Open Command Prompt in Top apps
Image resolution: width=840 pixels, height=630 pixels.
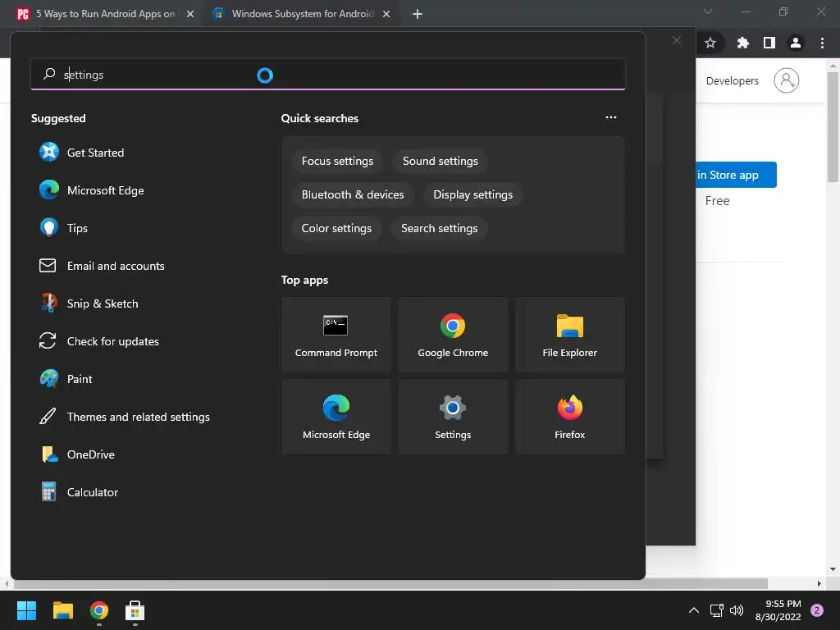click(336, 335)
